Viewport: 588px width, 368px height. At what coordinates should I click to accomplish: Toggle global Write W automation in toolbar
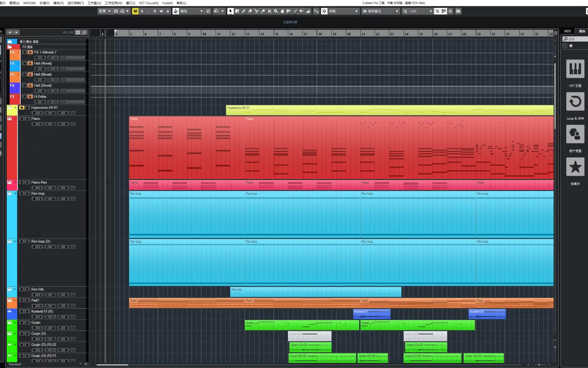pyautogui.click(x=161, y=11)
